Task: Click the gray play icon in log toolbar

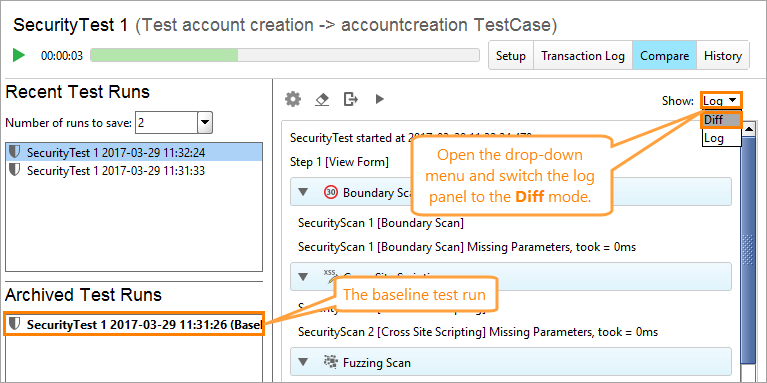Action: 380,99
